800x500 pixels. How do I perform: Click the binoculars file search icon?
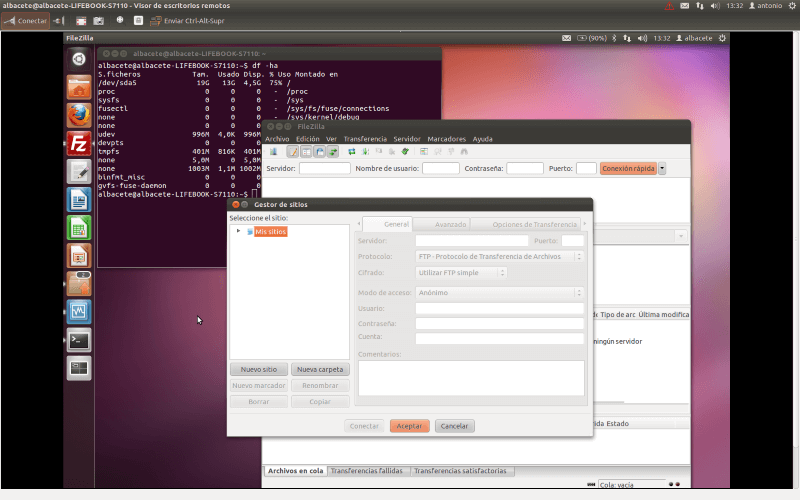point(464,152)
